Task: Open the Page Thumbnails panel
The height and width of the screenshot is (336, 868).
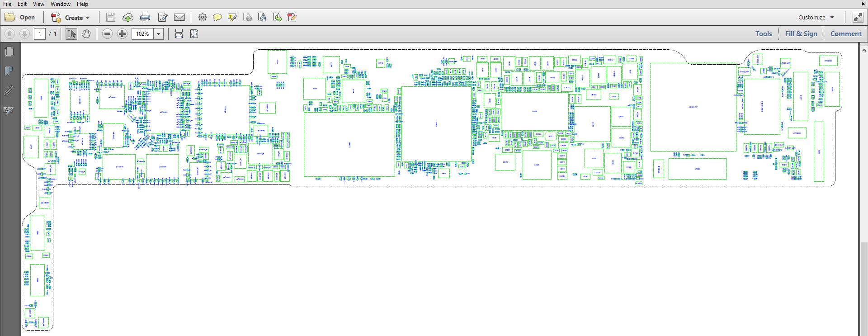Action: tap(9, 52)
